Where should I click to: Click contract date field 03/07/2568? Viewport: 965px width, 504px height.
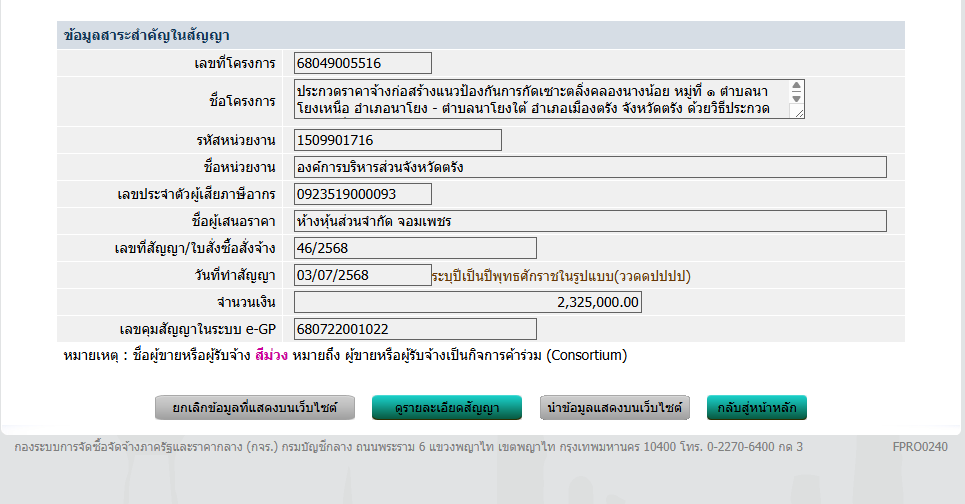tap(362, 275)
